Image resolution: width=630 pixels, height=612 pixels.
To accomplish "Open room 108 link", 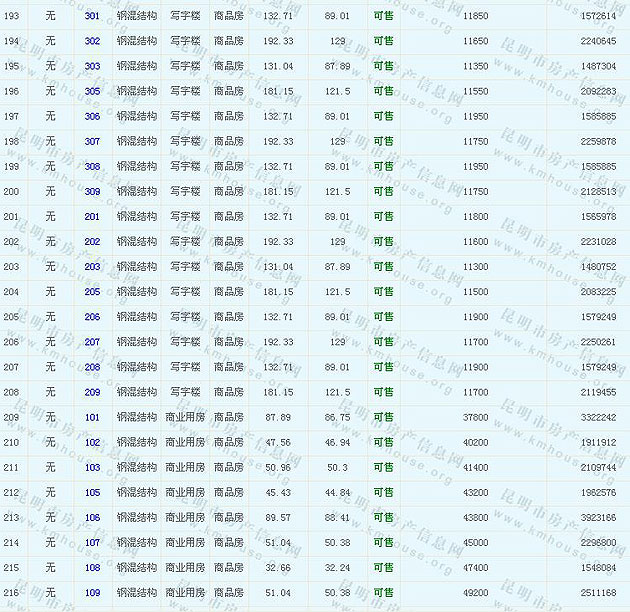I will (92, 567).
